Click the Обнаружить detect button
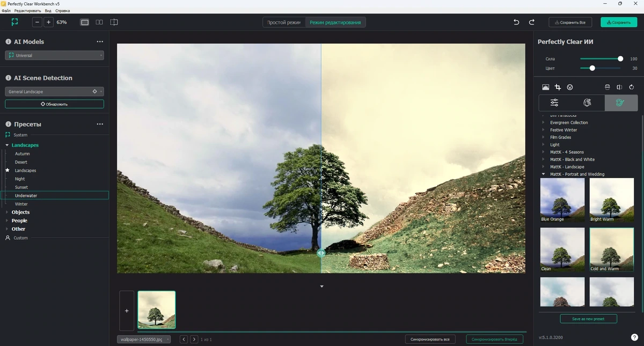 (x=54, y=104)
